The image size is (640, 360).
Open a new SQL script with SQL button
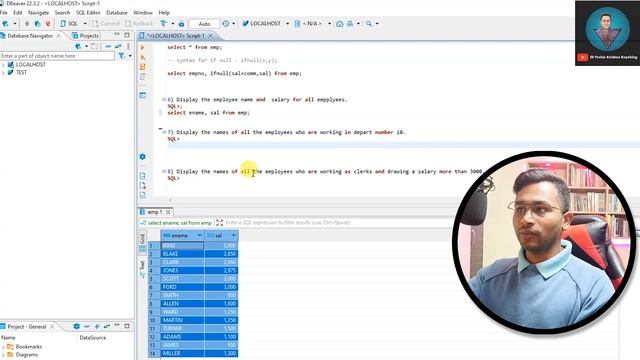[x=69, y=24]
